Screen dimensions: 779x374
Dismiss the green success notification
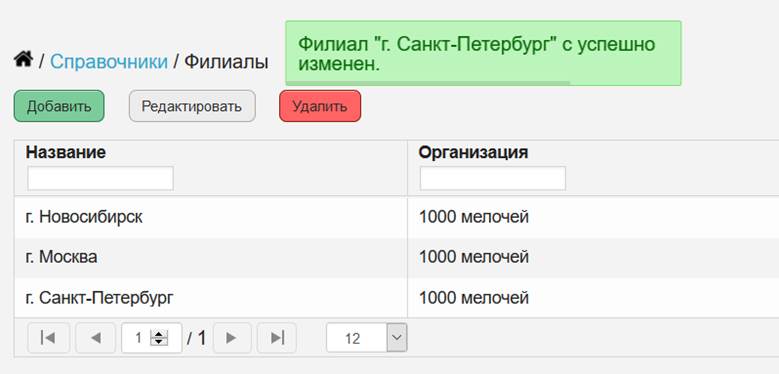(483, 53)
